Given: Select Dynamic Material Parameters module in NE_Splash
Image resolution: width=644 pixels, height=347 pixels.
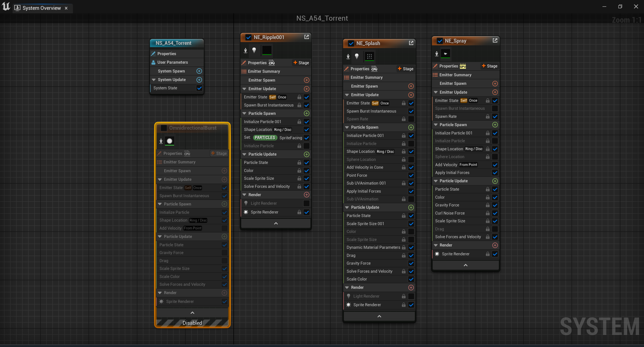Looking at the screenshot, I should click(373, 247).
